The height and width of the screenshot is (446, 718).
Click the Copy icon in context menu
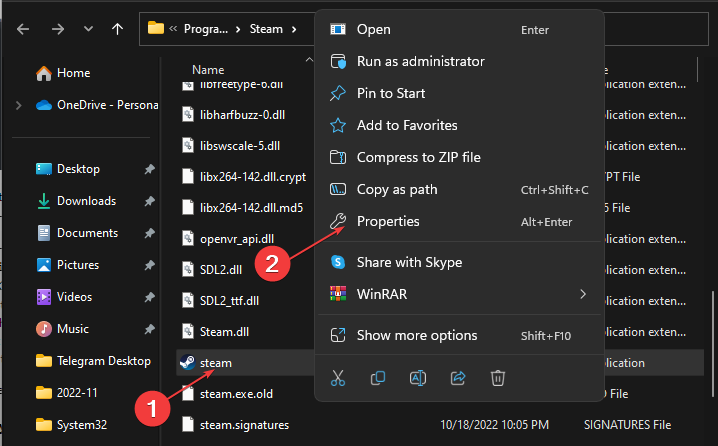click(378, 378)
